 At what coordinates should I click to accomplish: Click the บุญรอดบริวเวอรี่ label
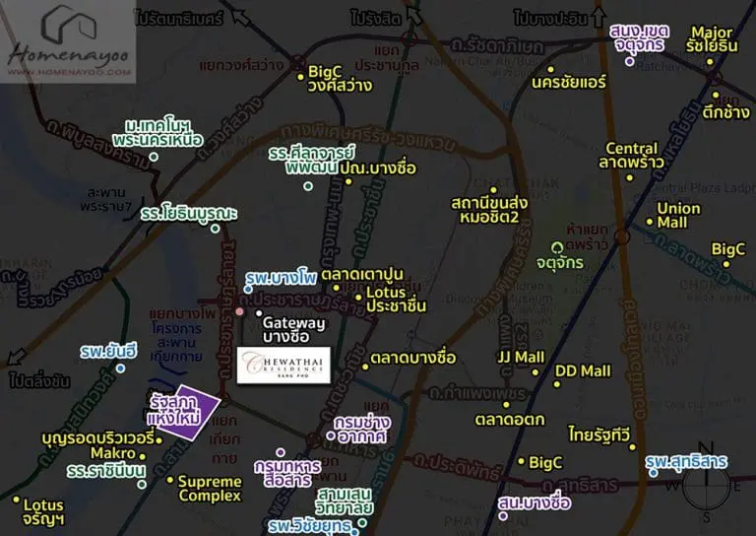pos(97,438)
